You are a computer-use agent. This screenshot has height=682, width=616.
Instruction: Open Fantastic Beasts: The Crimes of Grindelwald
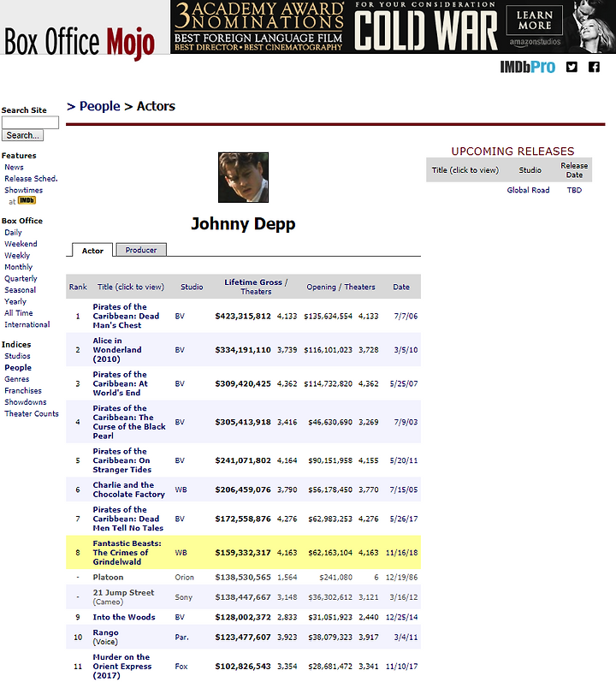pyautogui.click(x=127, y=553)
